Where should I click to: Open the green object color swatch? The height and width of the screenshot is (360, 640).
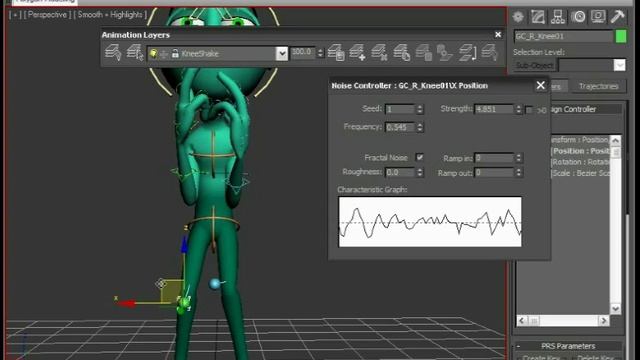(621, 36)
